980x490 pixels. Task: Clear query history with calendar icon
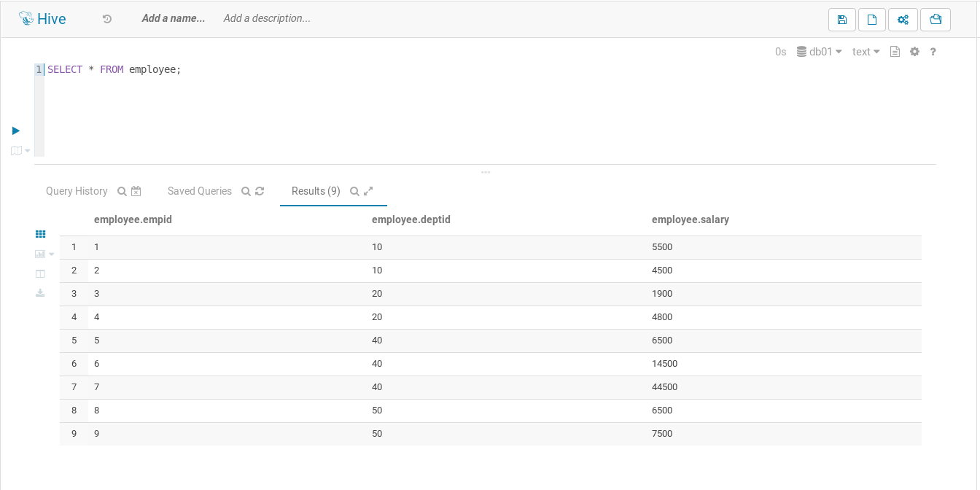coord(136,191)
